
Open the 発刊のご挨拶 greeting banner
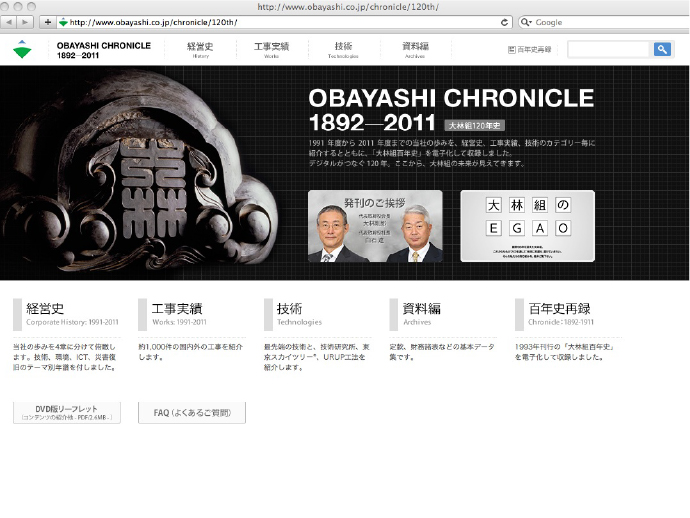375,226
